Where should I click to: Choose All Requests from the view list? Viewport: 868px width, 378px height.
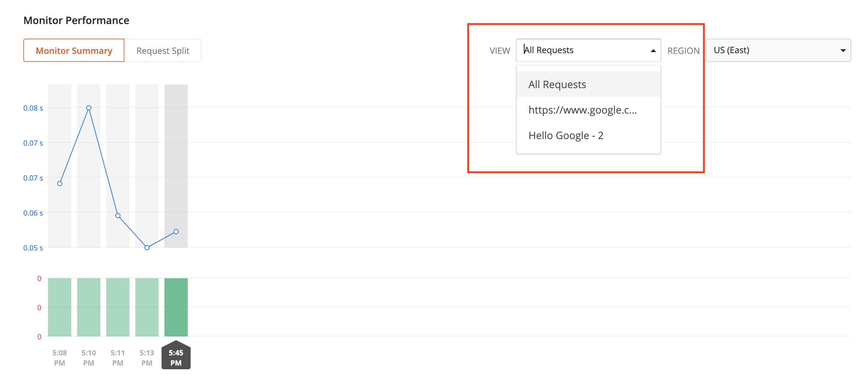pyautogui.click(x=557, y=84)
